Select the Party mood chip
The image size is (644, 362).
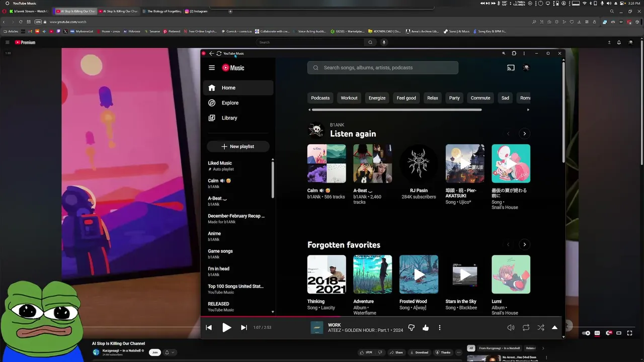click(x=454, y=98)
